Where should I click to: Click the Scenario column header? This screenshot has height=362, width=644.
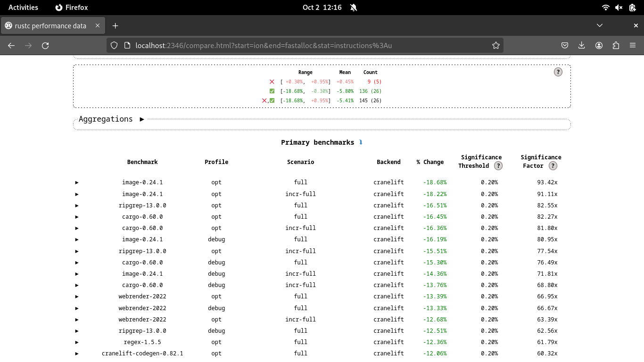tap(300, 162)
